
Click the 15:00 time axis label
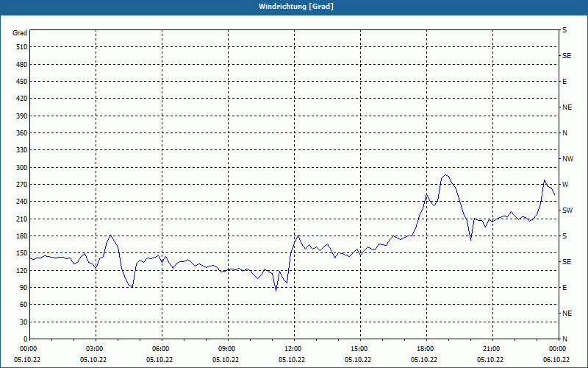(x=360, y=349)
